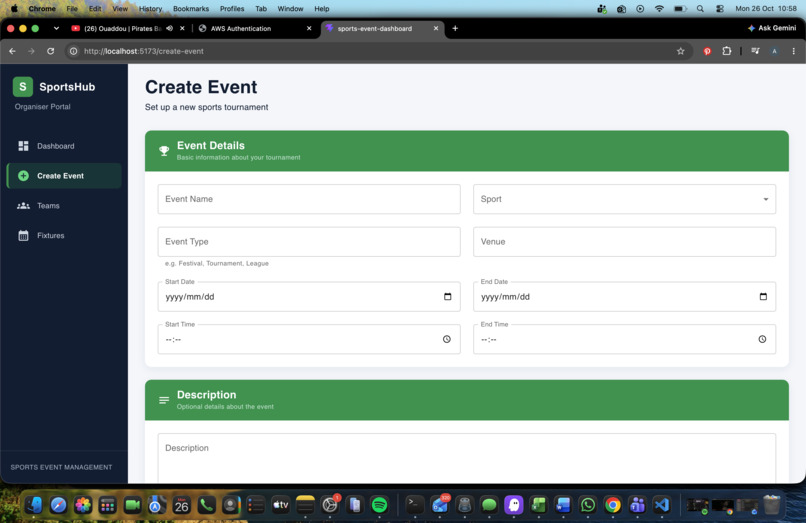Click into the End Date field
The width and height of the screenshot is (806, 523).
tap(624, 297)
